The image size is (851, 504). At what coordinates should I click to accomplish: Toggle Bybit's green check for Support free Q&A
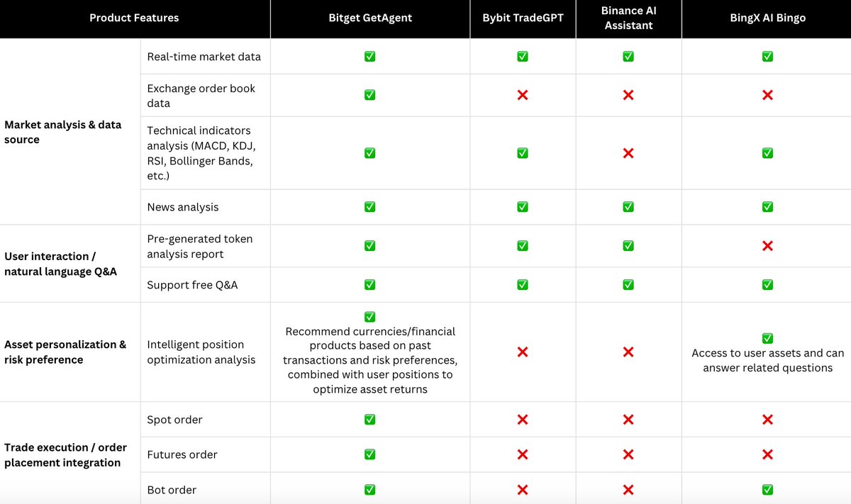point(523,285)
